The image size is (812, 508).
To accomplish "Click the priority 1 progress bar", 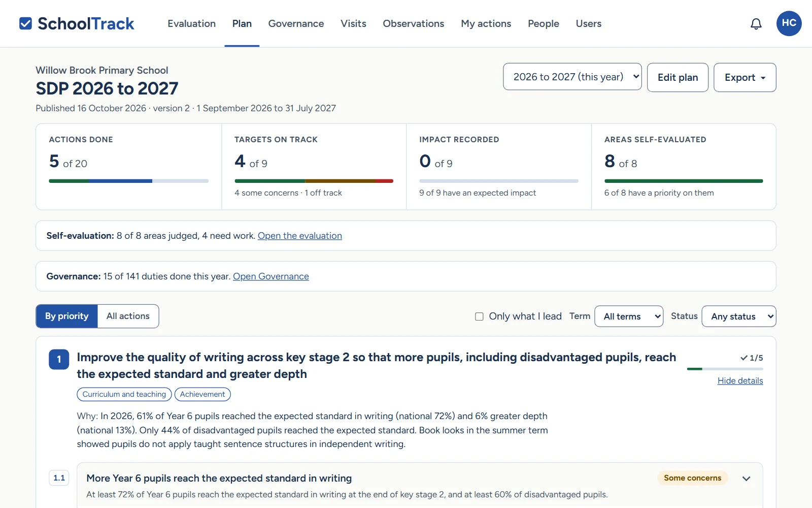I will point(725,369).
